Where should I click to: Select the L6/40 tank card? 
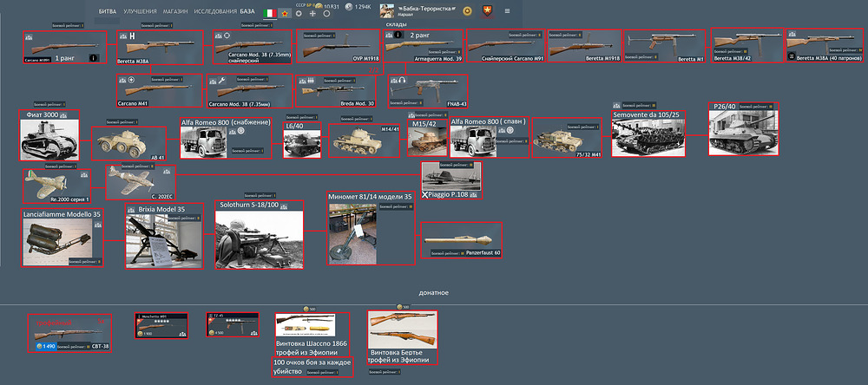point(302,140)
